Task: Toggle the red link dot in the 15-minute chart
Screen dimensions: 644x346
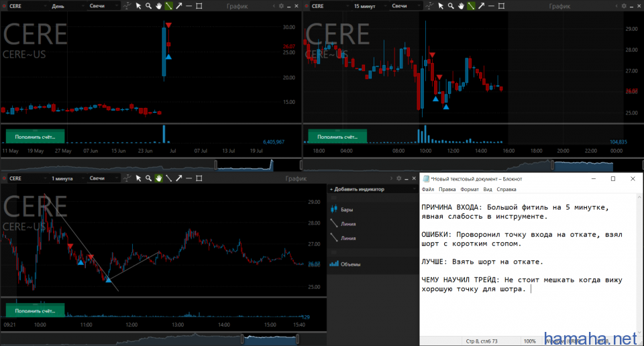Action: tap(307, 6)
